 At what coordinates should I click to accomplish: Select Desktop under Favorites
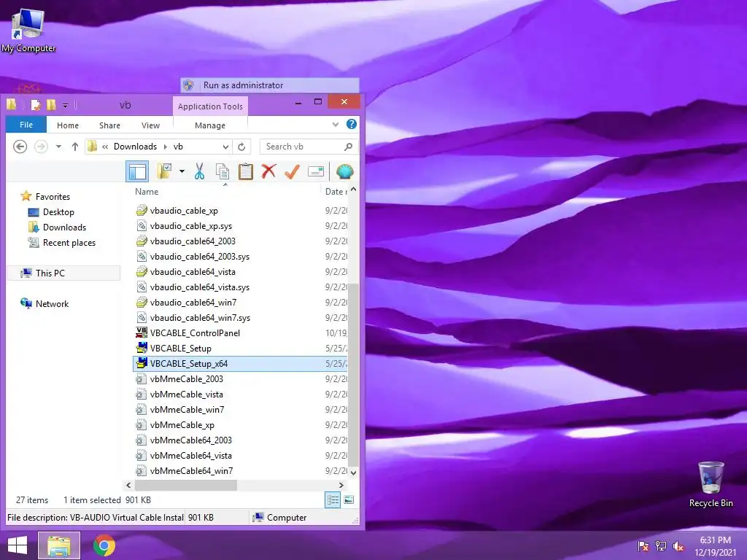(58, 212)
